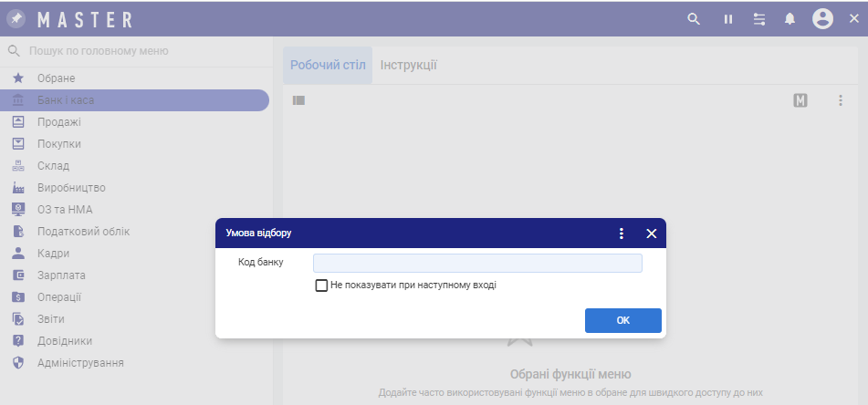Click the search icon in top bar
Screen dimensions: 868x405
coord(694,19)
